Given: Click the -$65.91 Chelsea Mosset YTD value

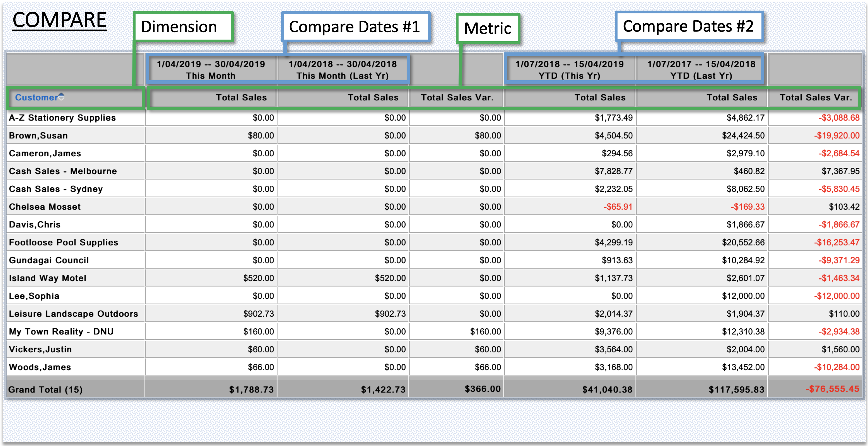Looking at the screenshot, I should point(618,207).
